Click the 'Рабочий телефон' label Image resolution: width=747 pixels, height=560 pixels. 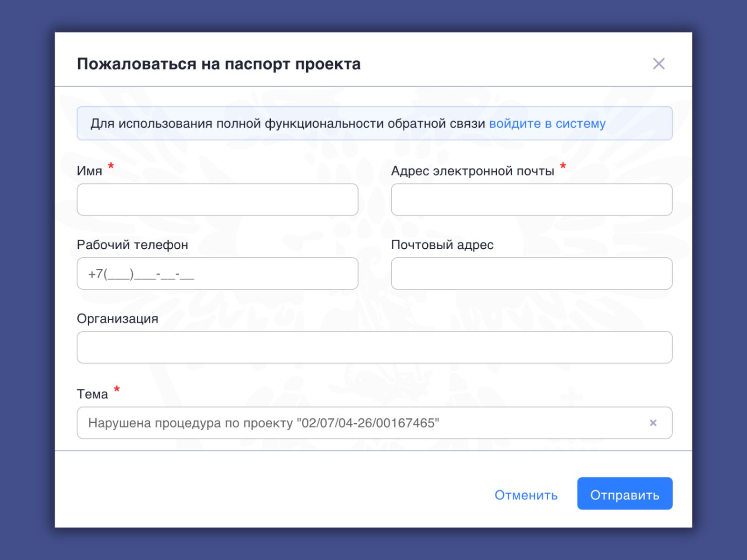pos(132,245)
